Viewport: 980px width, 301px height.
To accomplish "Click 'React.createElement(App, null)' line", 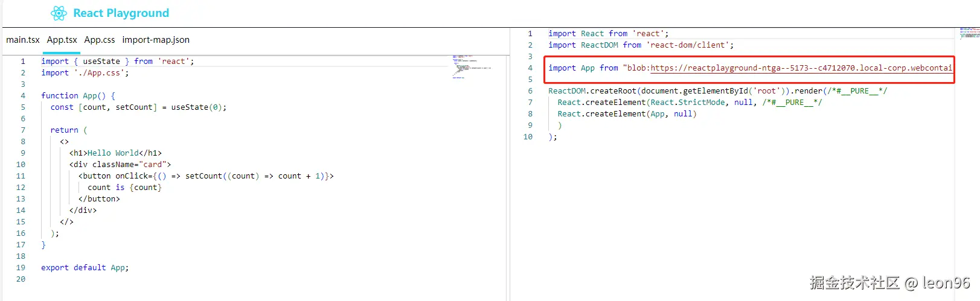I will (x=627, y=114).
